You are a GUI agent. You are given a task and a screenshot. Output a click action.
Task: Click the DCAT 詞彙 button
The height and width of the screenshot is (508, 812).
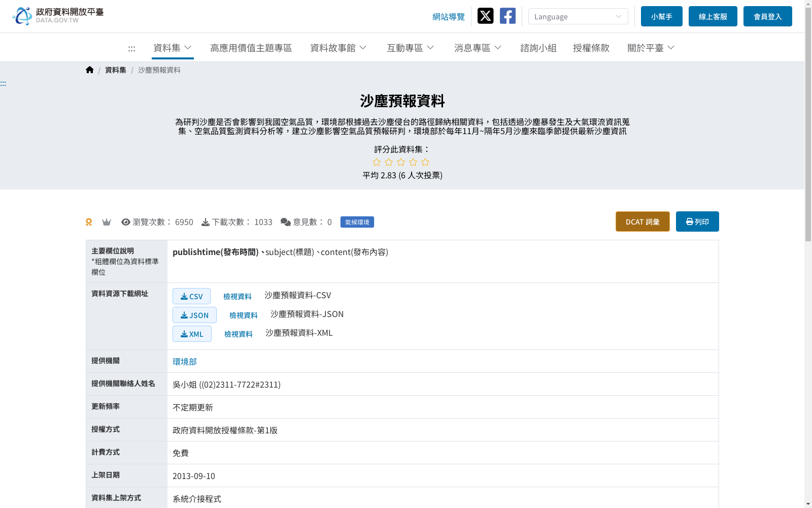pos(642,221)
